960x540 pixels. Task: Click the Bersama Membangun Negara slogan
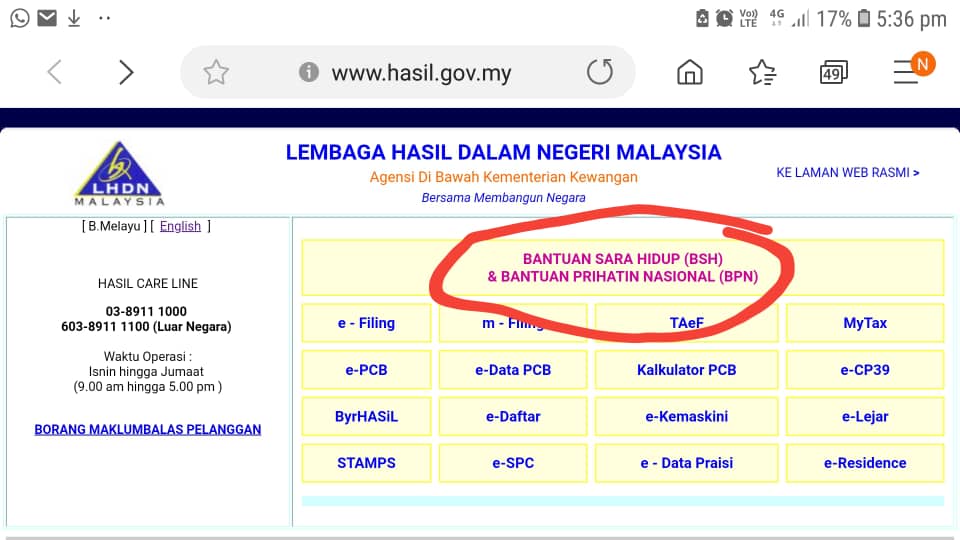click(503, 198)
